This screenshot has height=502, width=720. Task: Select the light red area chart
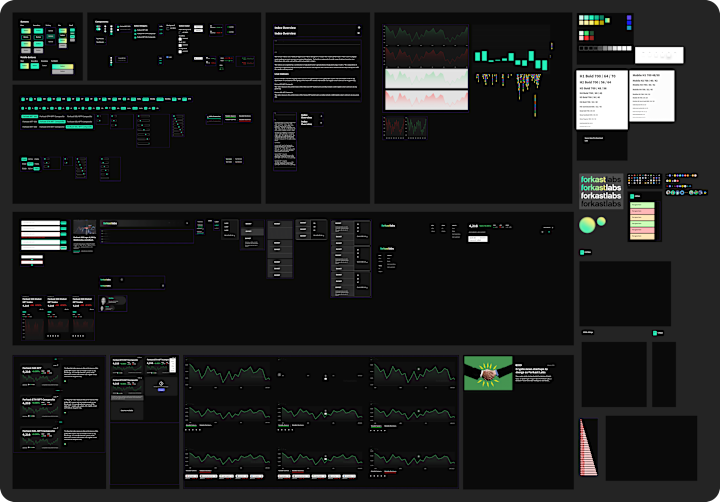(x=427, y=100)
